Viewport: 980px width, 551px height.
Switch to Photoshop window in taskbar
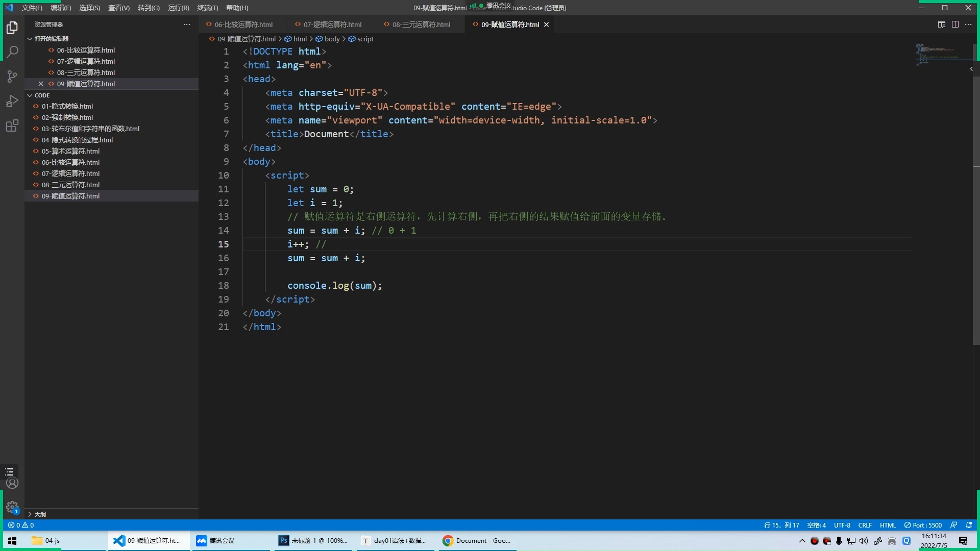313,541
